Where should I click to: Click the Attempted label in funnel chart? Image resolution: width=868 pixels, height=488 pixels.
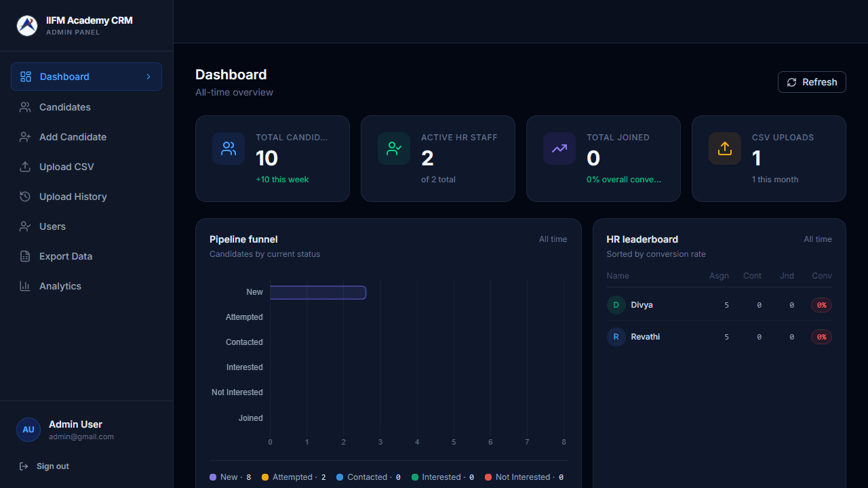(x=244, y=317)
